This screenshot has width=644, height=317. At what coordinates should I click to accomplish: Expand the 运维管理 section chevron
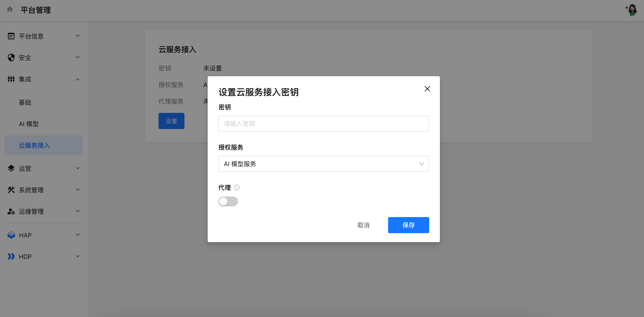tap(78, 211)
